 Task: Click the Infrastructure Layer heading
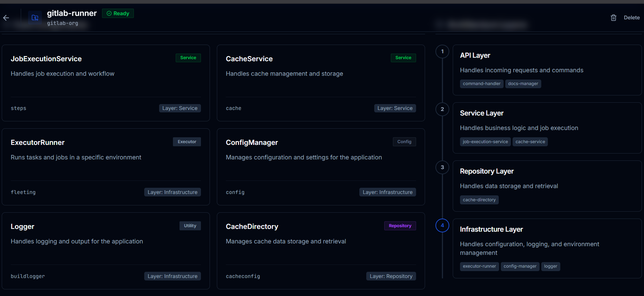[x=491, y=229]
